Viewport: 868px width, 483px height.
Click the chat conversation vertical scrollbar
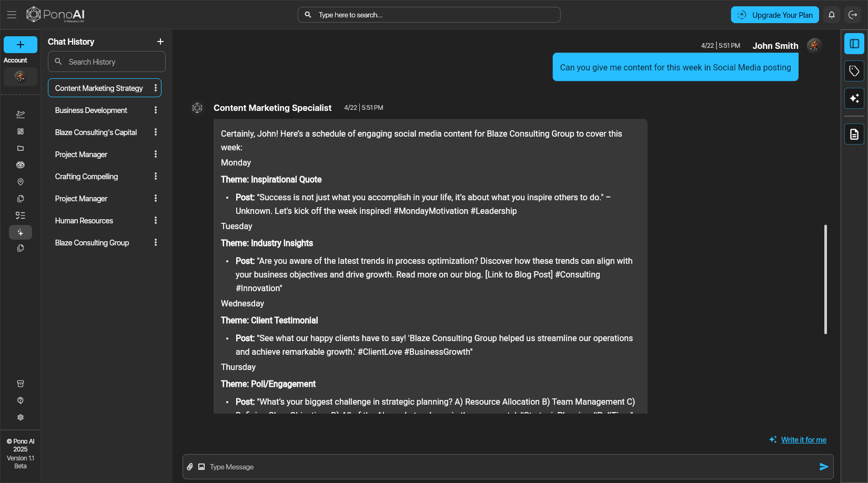pos(825,279)
